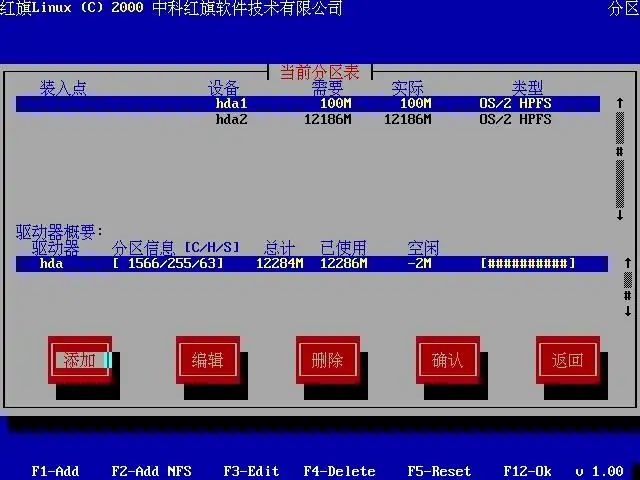
Task: Click the 编辑 (Edit) button
Action: (208, 360)
